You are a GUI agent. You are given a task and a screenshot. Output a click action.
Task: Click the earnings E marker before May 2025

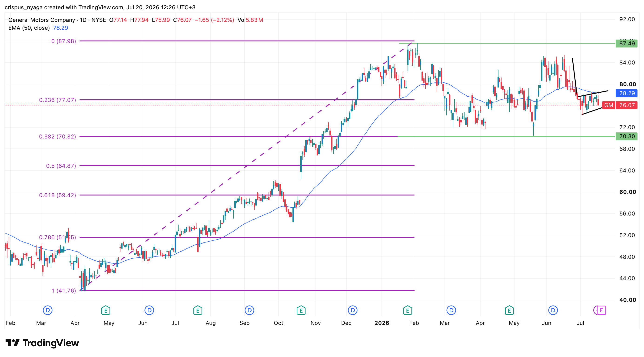coord(106,310)
